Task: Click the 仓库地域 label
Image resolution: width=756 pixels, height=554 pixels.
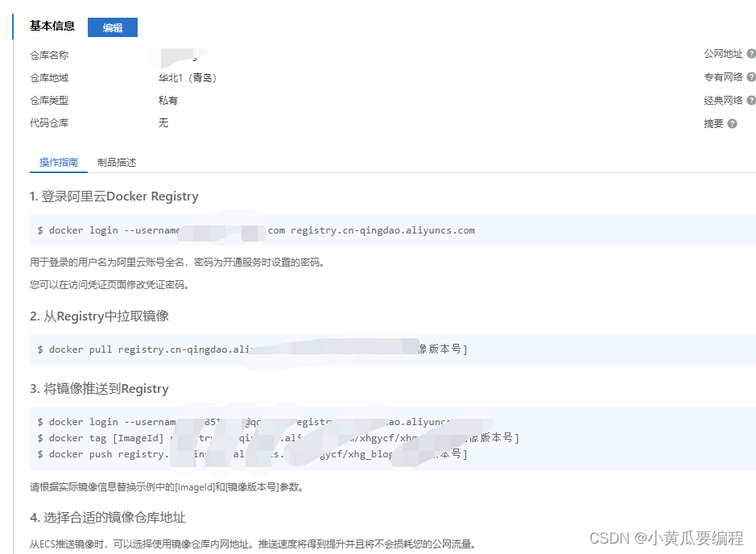Action: coord(49,77)
